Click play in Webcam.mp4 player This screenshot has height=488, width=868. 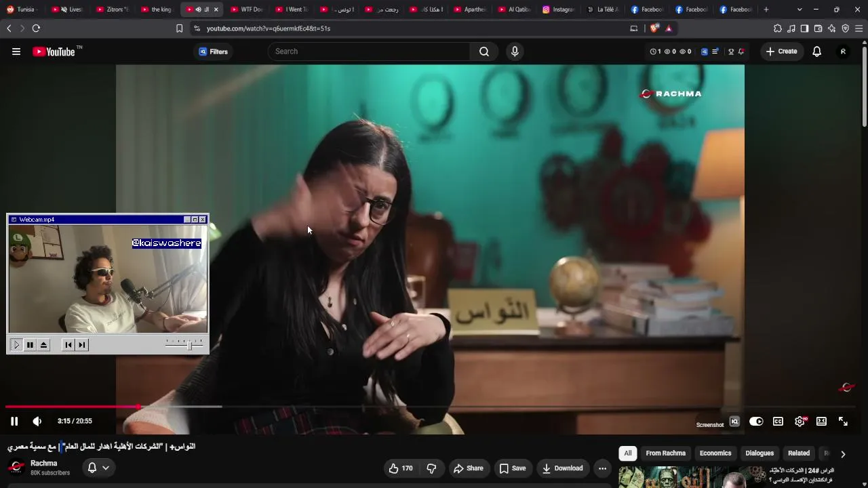pos(16,345)
